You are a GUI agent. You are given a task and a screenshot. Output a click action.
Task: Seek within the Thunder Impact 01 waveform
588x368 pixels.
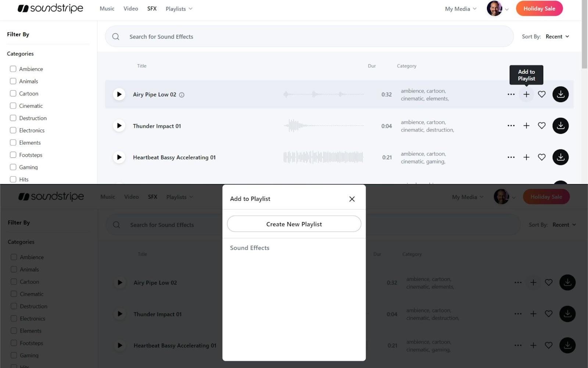(x=324, y=126)
